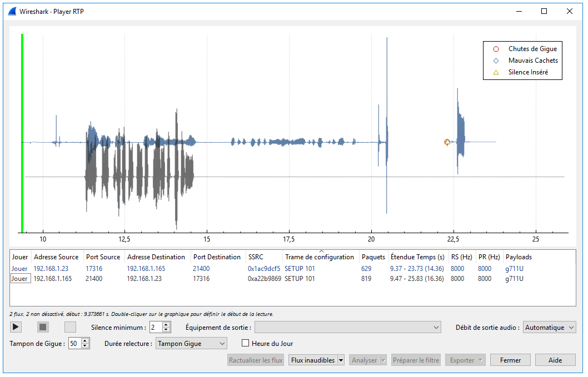The image size is (588, 377).
Task: Sort streams by the Paquets column header
Action: 373,257
